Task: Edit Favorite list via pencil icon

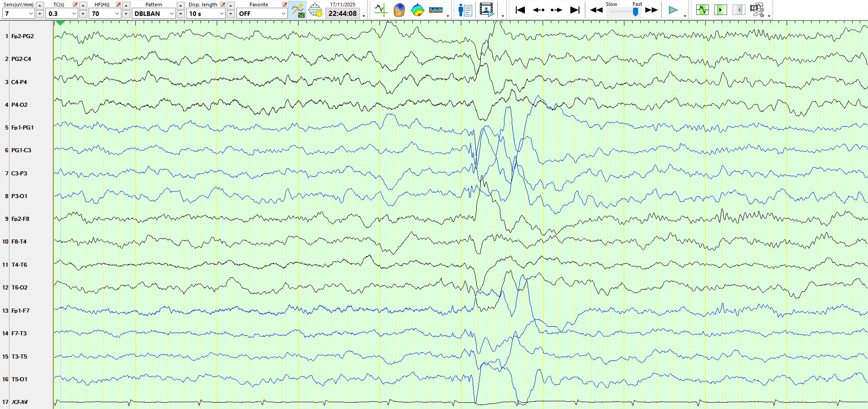Action: point(284,5)
